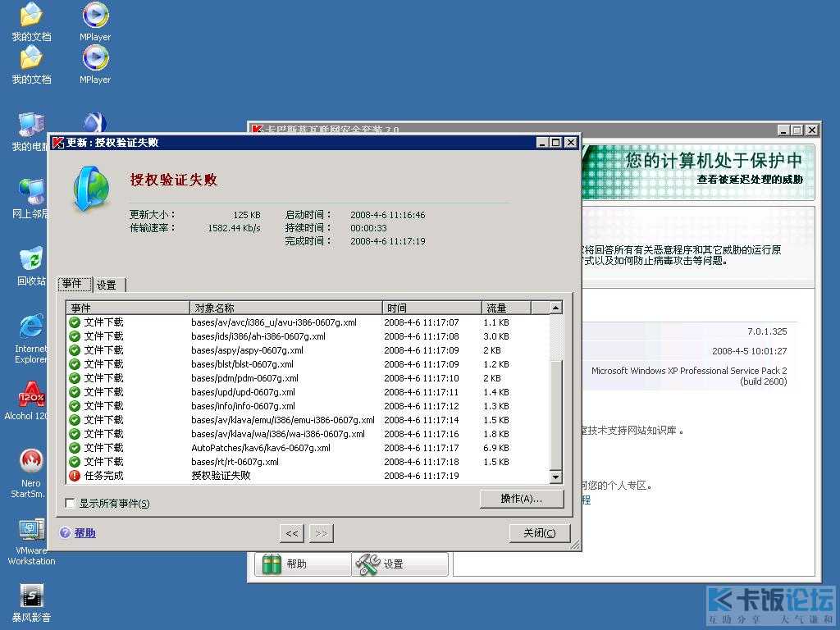Screen dimensions: 840x630
Task: Select the VMware Workstation desktop icon
Action: [x=31, y=541]
